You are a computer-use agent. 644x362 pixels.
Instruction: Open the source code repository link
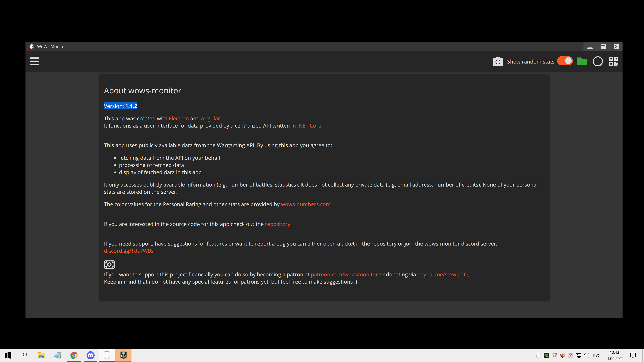pos(278,224)
